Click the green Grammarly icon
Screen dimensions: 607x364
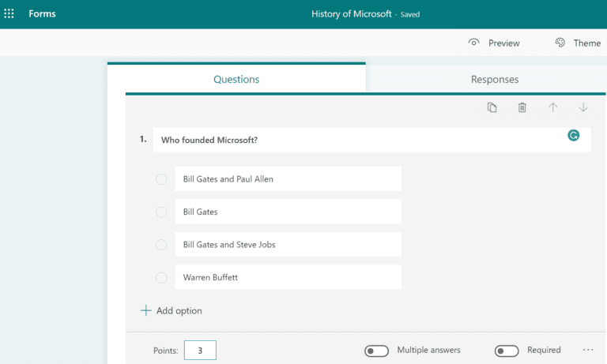click(574, 136)
